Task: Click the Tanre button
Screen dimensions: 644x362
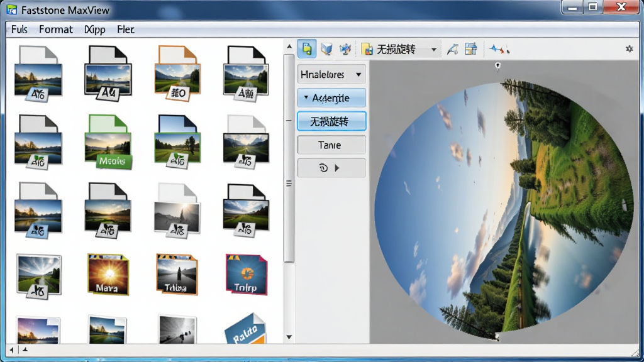Action: (331, 145)
